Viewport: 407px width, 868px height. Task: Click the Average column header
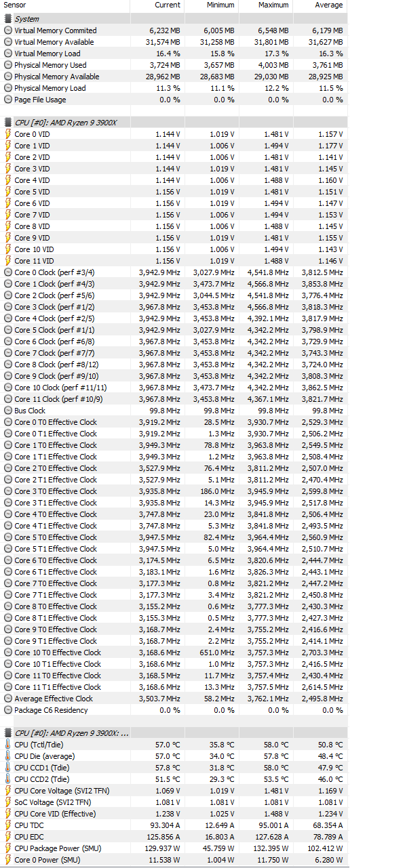tap(329, 5)
